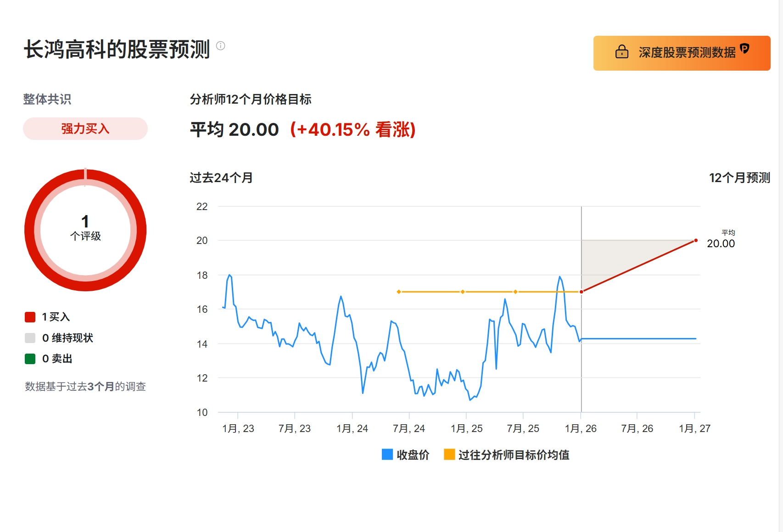
Task: Click the '1月, 24' x-axis label
Action: tap(352, 428)
